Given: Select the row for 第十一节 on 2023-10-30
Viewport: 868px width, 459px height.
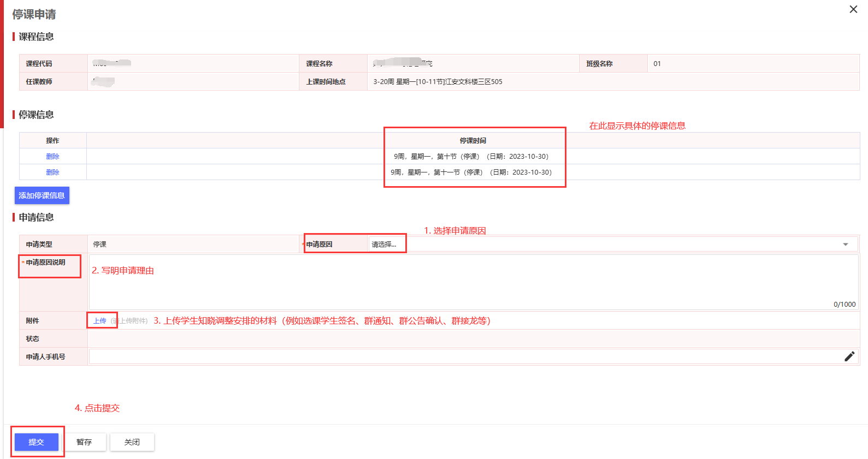Looking at the screenshot, I should pyautogui.click(x=471, y=172).
